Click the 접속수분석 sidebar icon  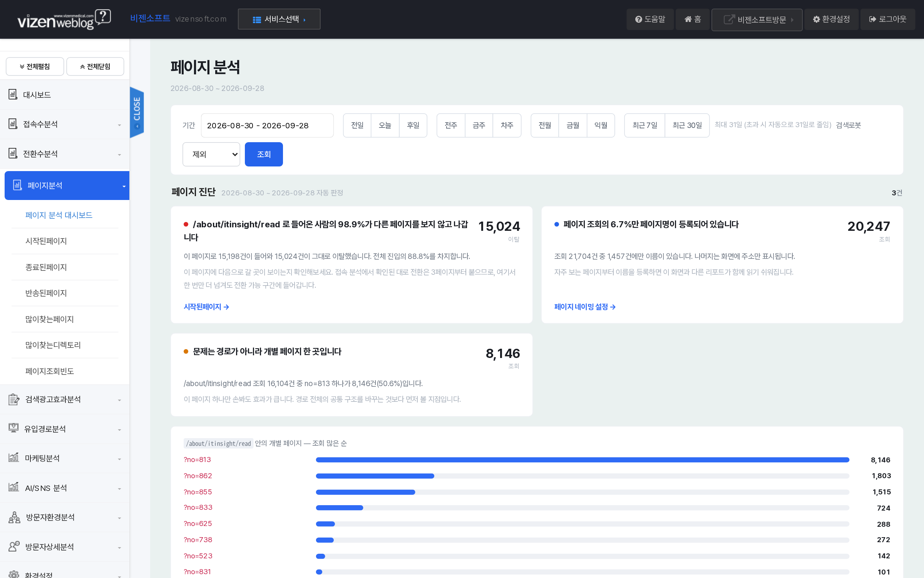[x=13, y=124]
